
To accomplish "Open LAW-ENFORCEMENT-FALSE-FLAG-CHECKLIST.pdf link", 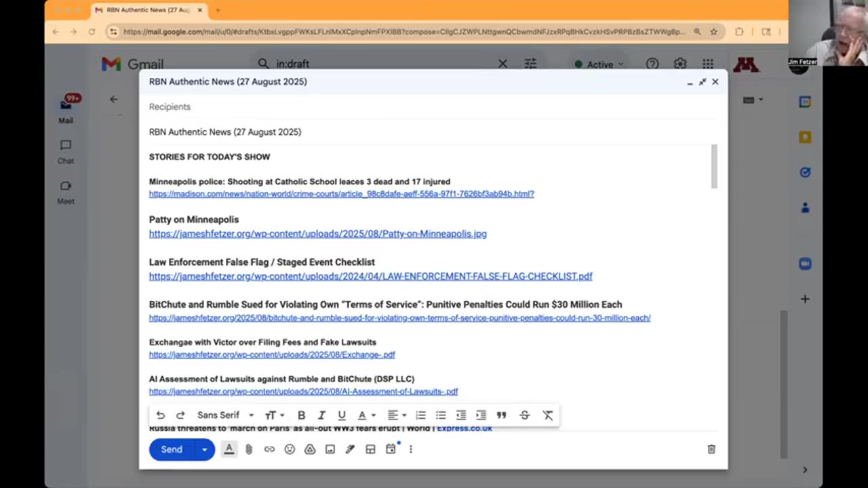I will tap(371, 277).
